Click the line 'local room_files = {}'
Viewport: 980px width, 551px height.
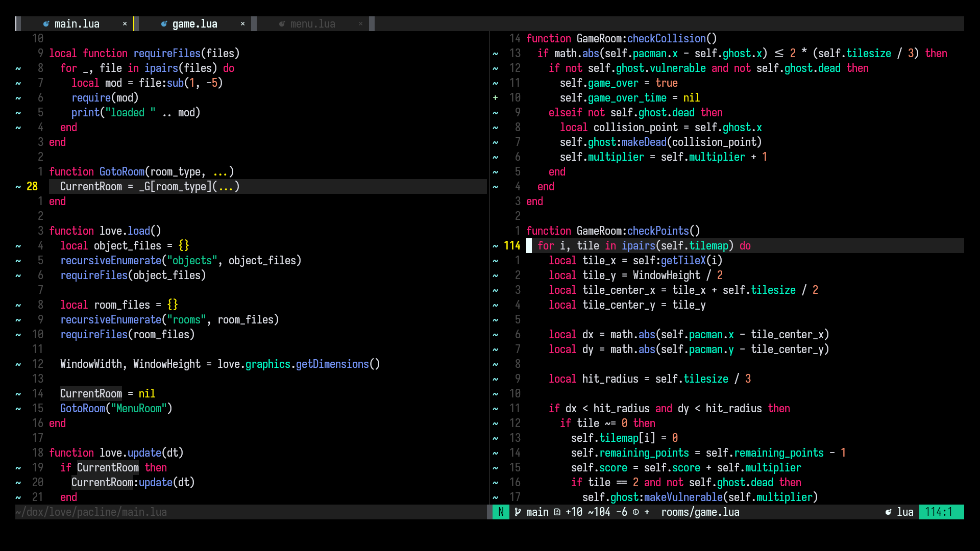[119, 305]
